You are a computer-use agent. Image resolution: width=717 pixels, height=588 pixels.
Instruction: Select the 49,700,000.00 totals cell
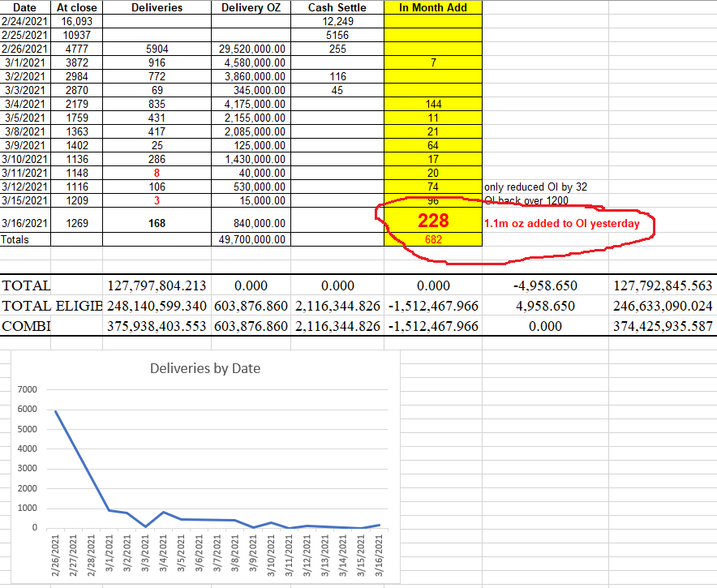253,239
